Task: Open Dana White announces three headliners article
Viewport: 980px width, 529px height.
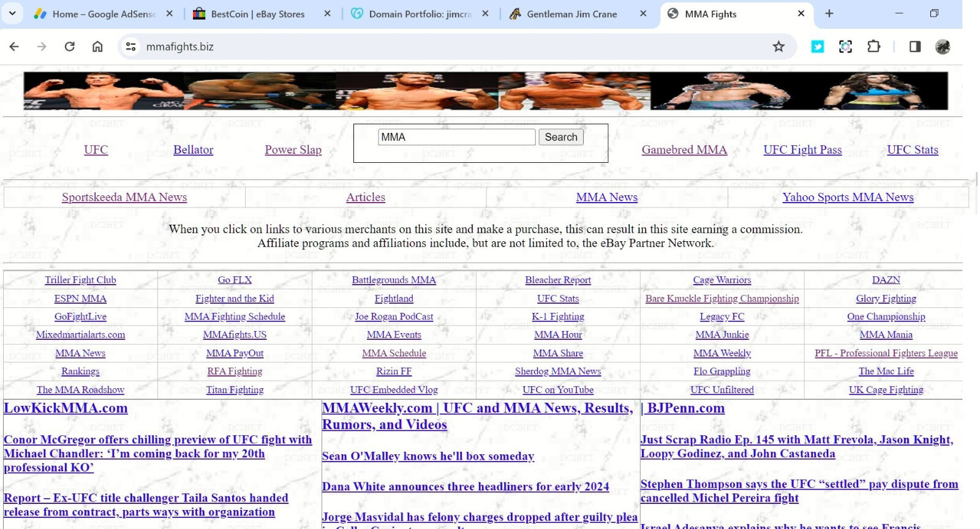Action: [x=466, y=487]
